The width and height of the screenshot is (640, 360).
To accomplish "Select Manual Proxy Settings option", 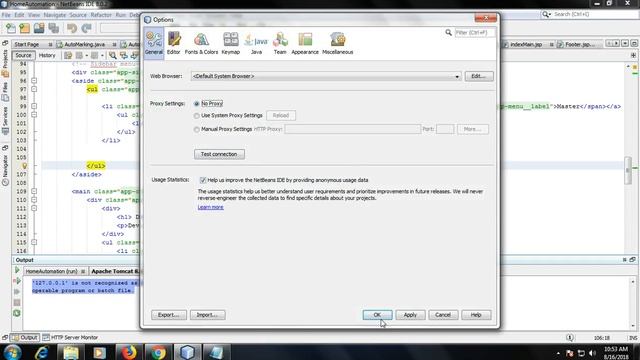I will point(197,129).
